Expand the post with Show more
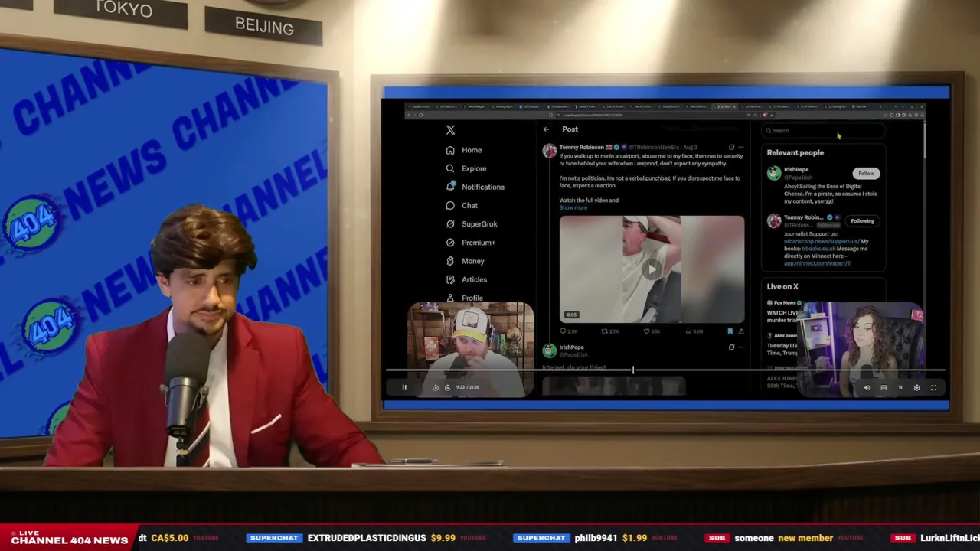This screenshot has height=551, width=980. click(x=573, y=207)
